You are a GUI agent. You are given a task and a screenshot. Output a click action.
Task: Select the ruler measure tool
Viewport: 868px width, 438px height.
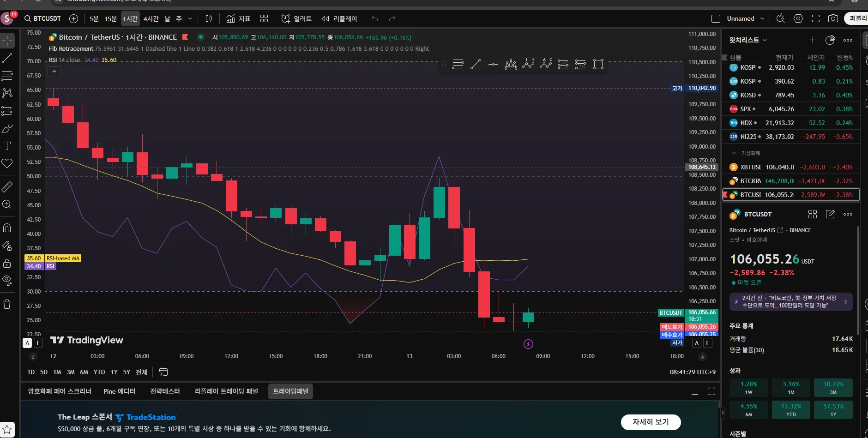coord(7,187)
